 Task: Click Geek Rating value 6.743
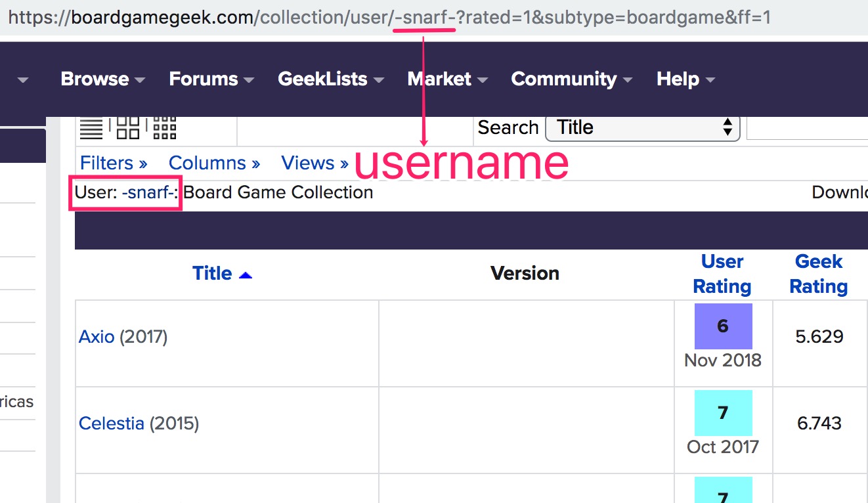tap(819, 424)
